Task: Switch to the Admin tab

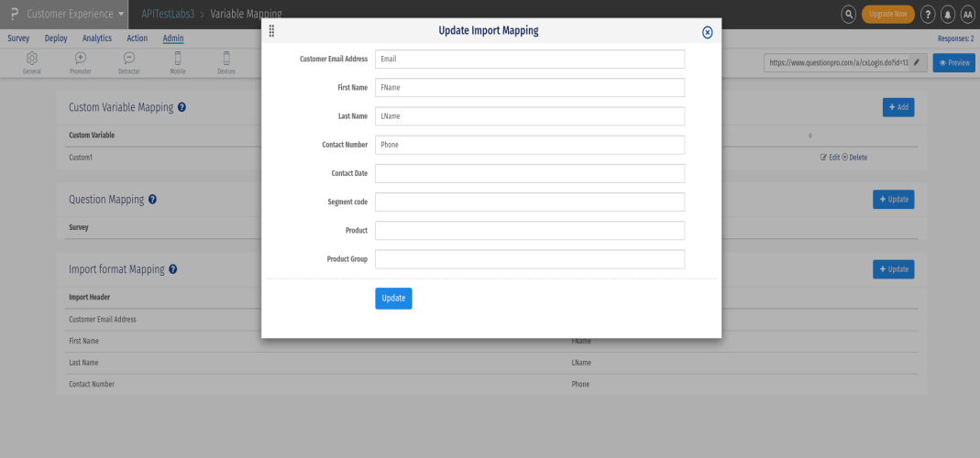Action: point(173,38)
